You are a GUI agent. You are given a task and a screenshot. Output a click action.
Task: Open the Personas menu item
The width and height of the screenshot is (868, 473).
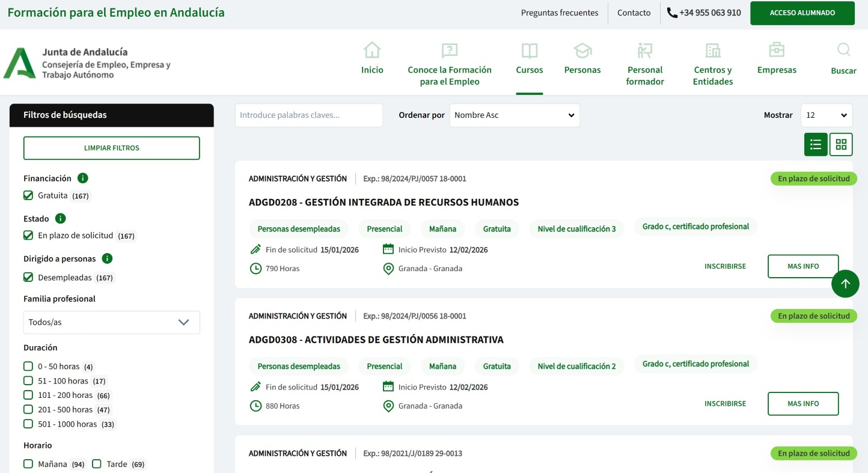click(582, 60)
